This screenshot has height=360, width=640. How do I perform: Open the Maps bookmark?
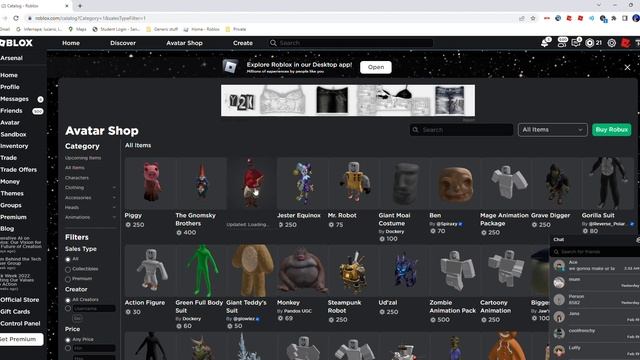coord(78,29)
